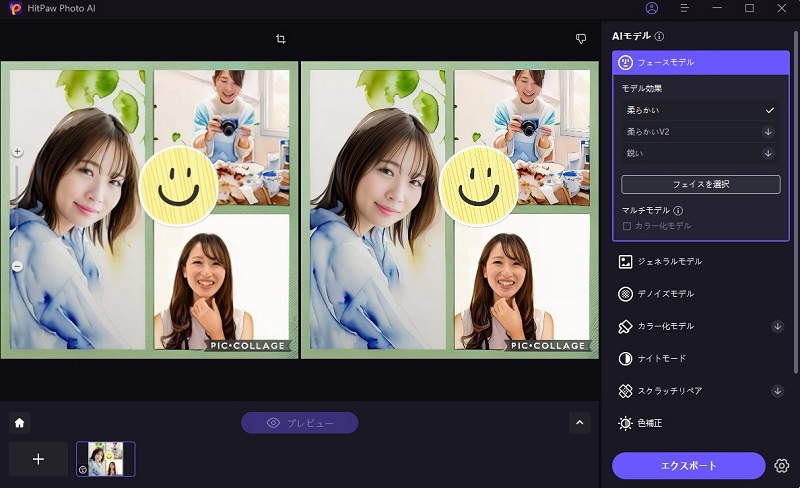This screenshot has width=800, height=488.
Task: Download the 鋭い model arrow
Action: 768,153
